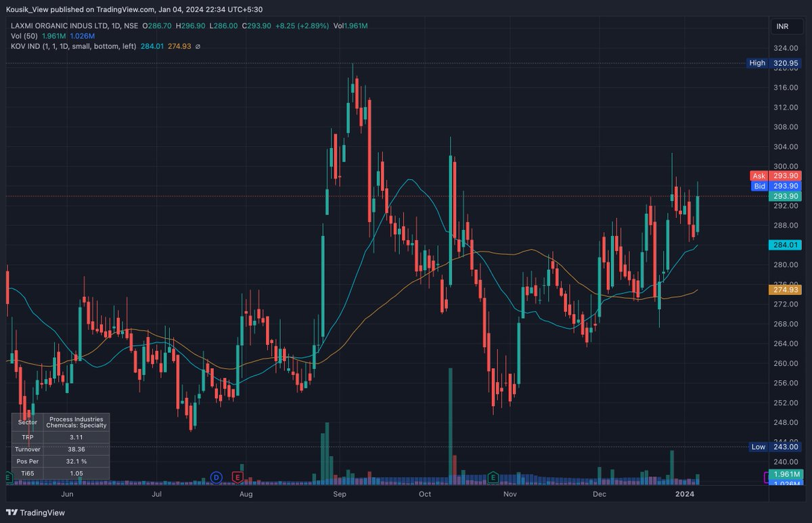This screenshot has height=523, width=812.
Task: Click the 324.00 price scale value
Action: 785,48
